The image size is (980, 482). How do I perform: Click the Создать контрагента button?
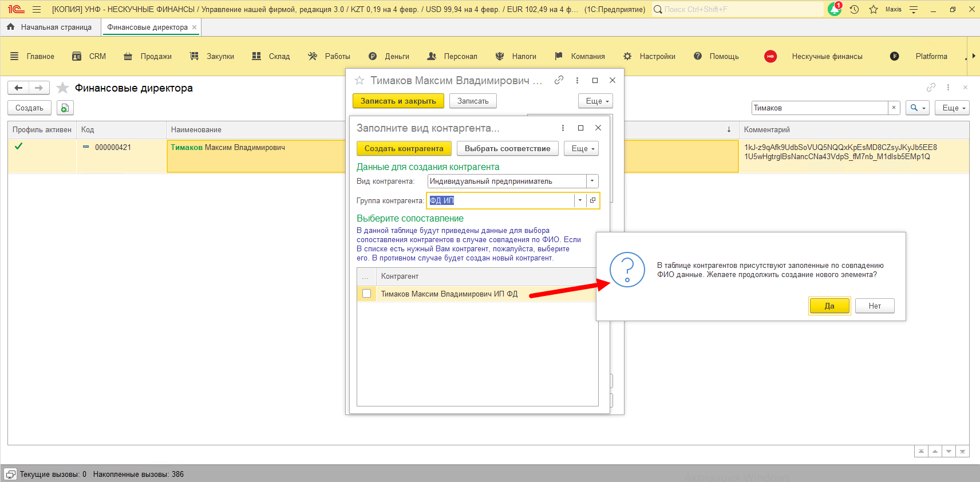click(x=404, y=148)
